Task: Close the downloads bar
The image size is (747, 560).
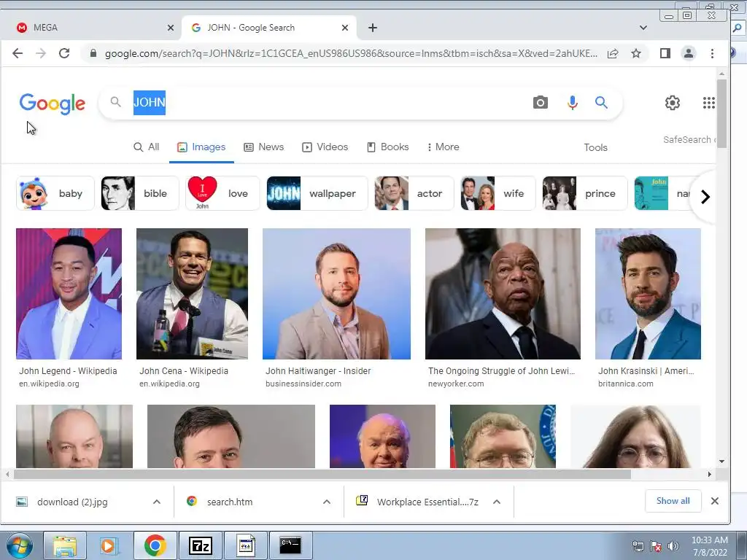Action: coord(715,501)
